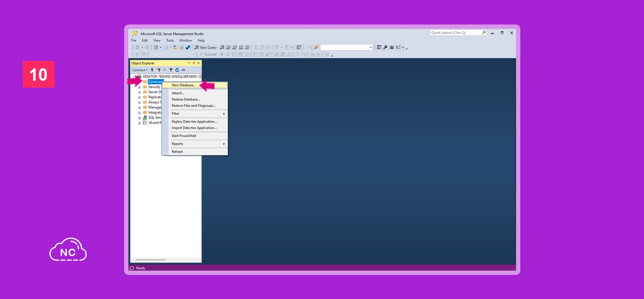Select the Databases tree item

(x=155, y=82)
